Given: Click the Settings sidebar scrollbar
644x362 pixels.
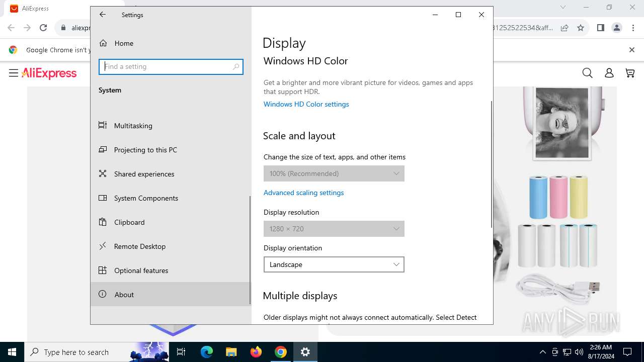Looking at the screenshot, I should click(250, 250).
